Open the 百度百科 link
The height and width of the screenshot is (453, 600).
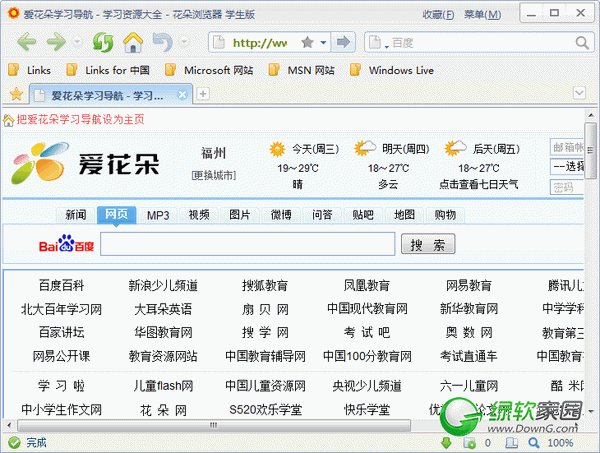pyautogui.click(x=61, y=285)
